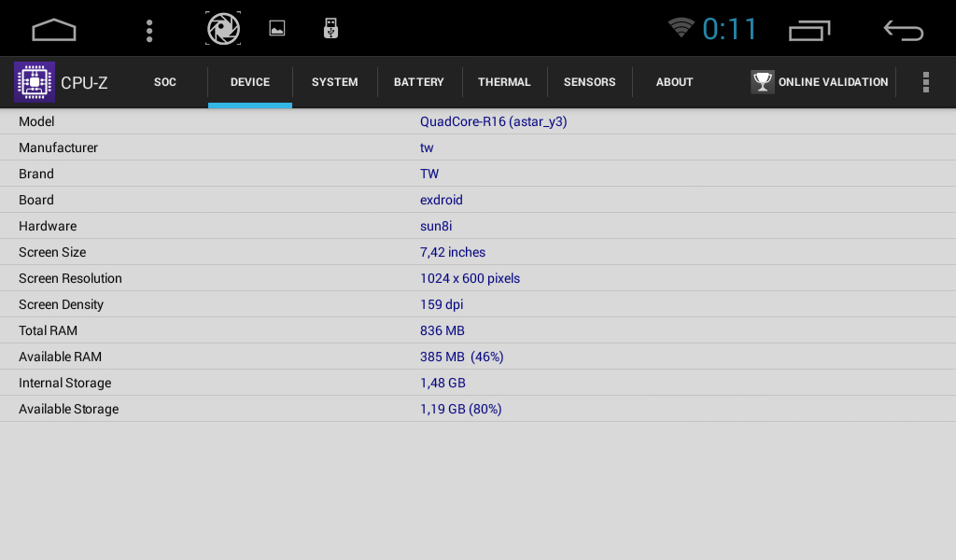Tap the back arrow navigation button
This screenshot has height=560, width=956.
[x=904, y=31]
